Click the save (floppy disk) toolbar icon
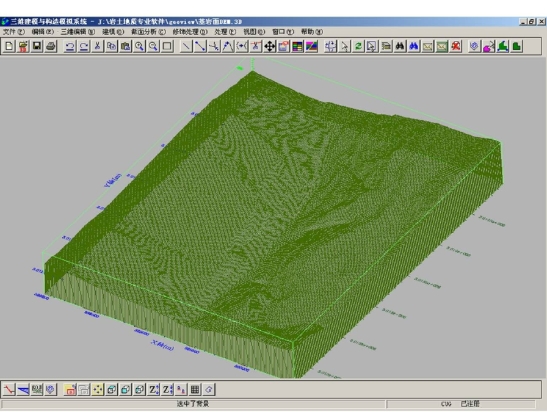 click(x=37, y=46)
